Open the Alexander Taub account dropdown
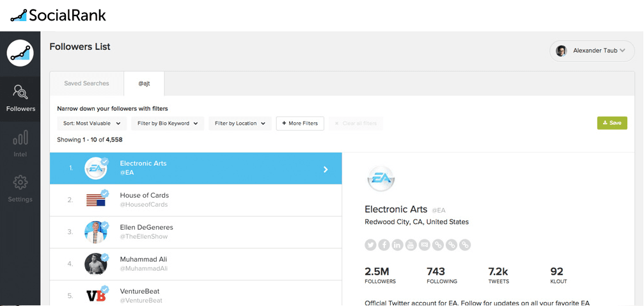 click(x=592, y=51)
